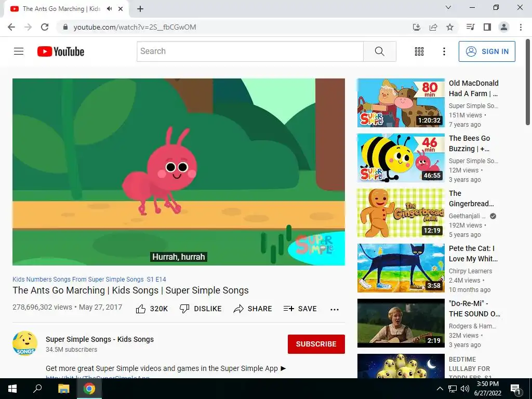
Task: Mute the tab via speaker icon
Action: pyautogui.click(x=109, y=9)
